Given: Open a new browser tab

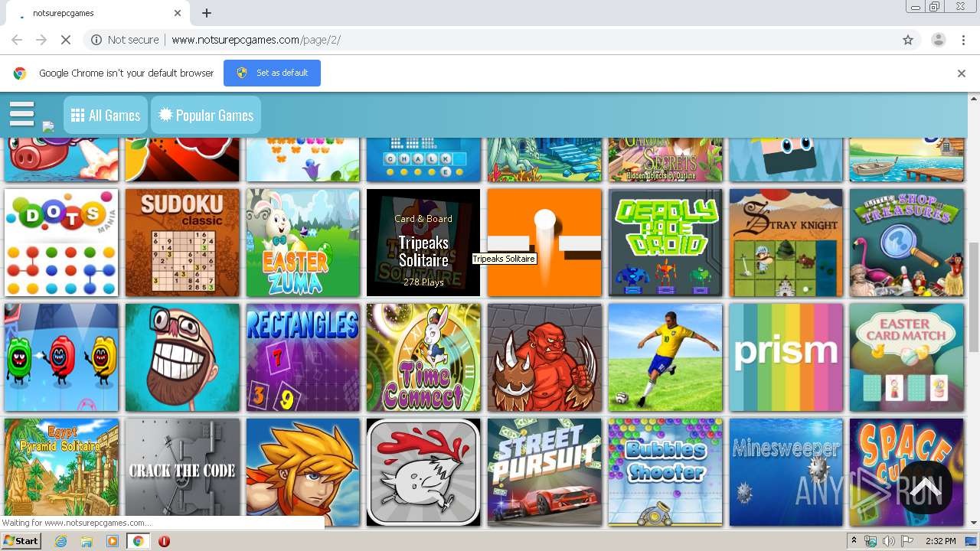Looking at the screenshot, I should tap(206, 13).
